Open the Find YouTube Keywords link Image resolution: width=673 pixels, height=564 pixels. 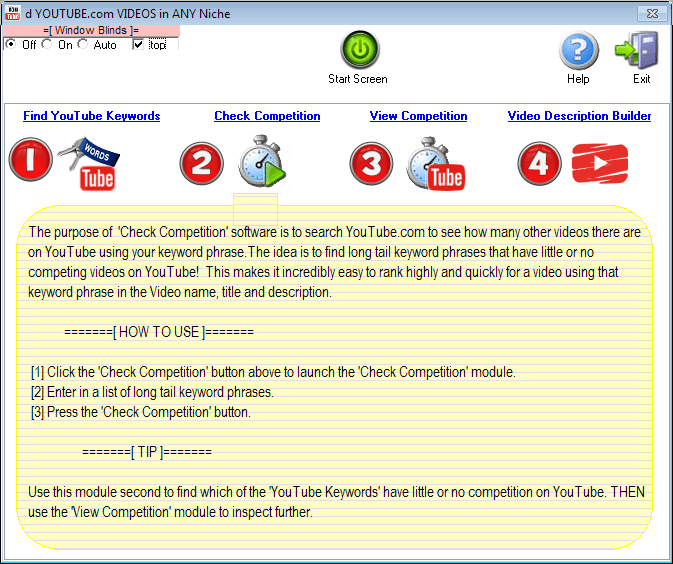click(91, 116)
